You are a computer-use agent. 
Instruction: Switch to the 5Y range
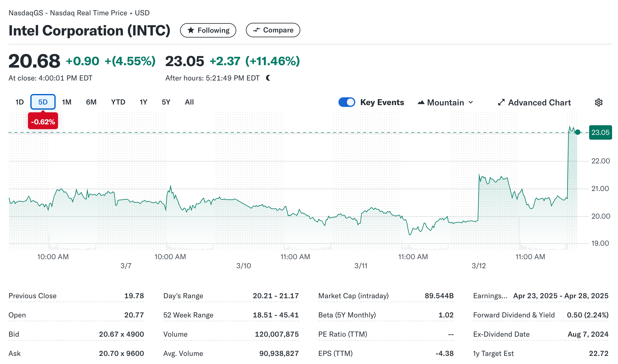tap(166, 102)
